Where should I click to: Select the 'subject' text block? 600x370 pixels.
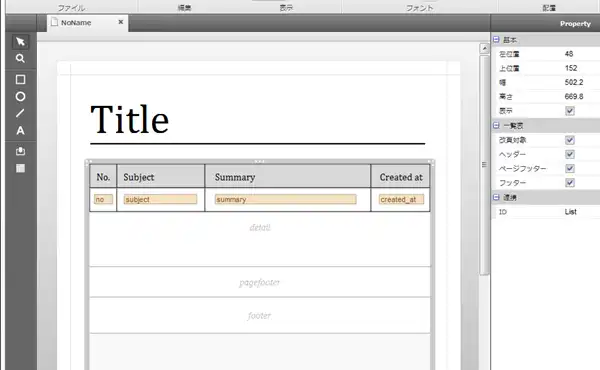click(160, 199)
